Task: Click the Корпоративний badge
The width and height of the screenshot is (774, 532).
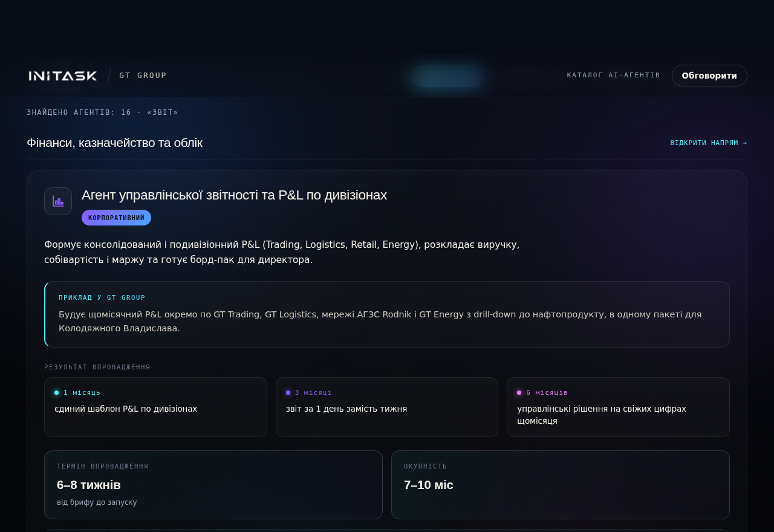Action: point(116,218)
